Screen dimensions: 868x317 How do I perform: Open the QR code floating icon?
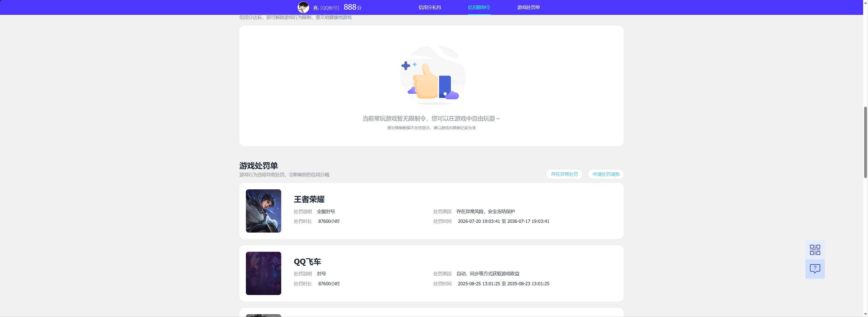tap(815, 250)
